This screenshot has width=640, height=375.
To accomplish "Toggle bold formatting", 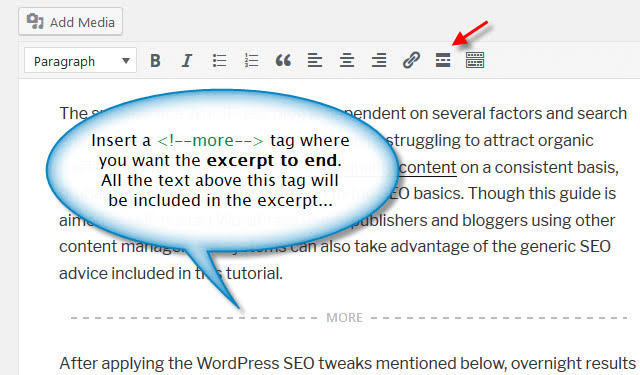I will pos(155,60).
